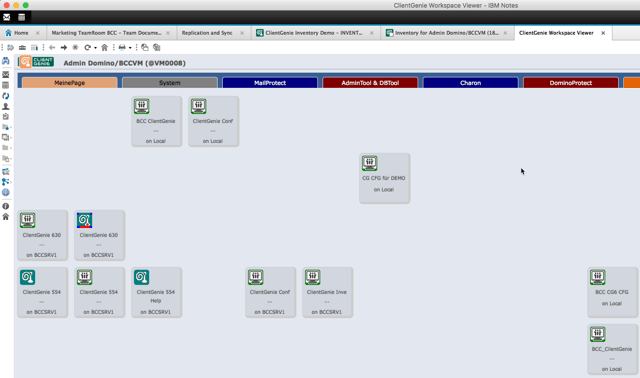Open the CG CFG für DEMO tile
640x378 pixels.
point(384,178)
